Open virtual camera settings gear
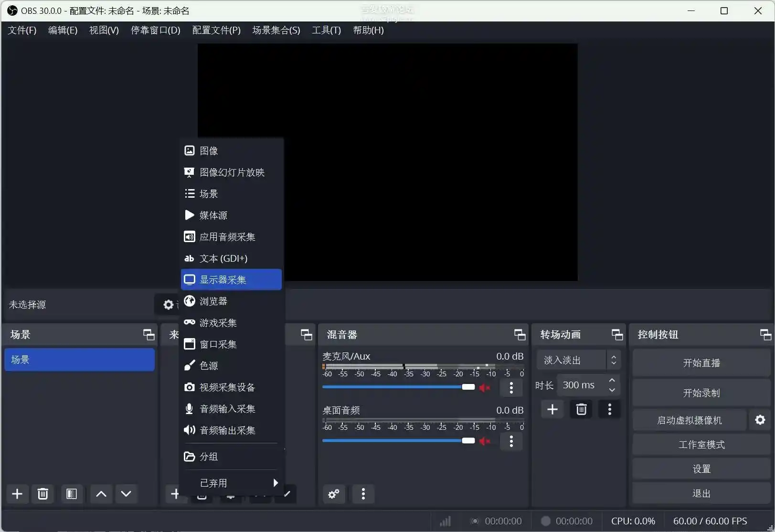Image resolution: width=775 pixels, height=532 pixels. click(760, 420)
